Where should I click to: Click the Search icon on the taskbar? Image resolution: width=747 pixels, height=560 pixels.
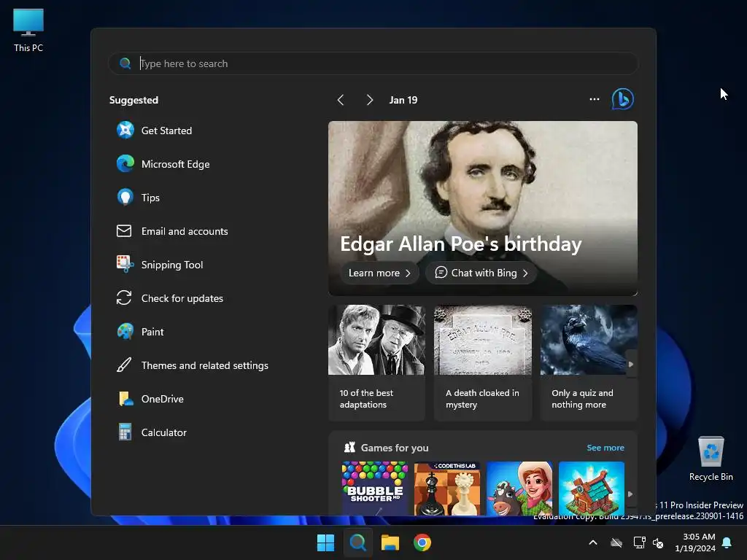357,542
